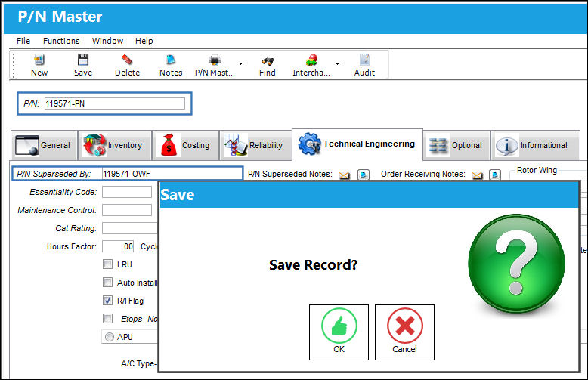The height and width of the screenshot is (380, 588).
Task: Click Order Receiving Notes blue note icon
Action: [495, 175]
